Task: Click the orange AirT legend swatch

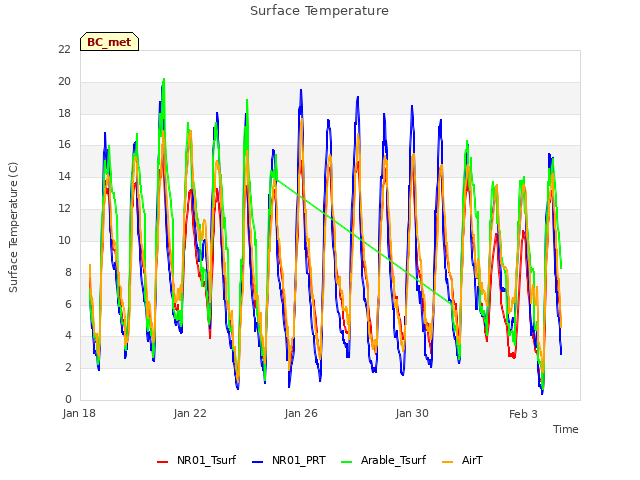Action: pyautogui.click(x=448, y=462)
